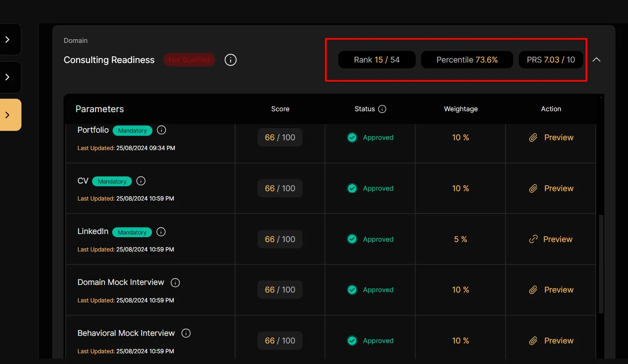Expand the top sidebar chevron button
The width and height of the screenshot is (628, 364).
[8, 39]
